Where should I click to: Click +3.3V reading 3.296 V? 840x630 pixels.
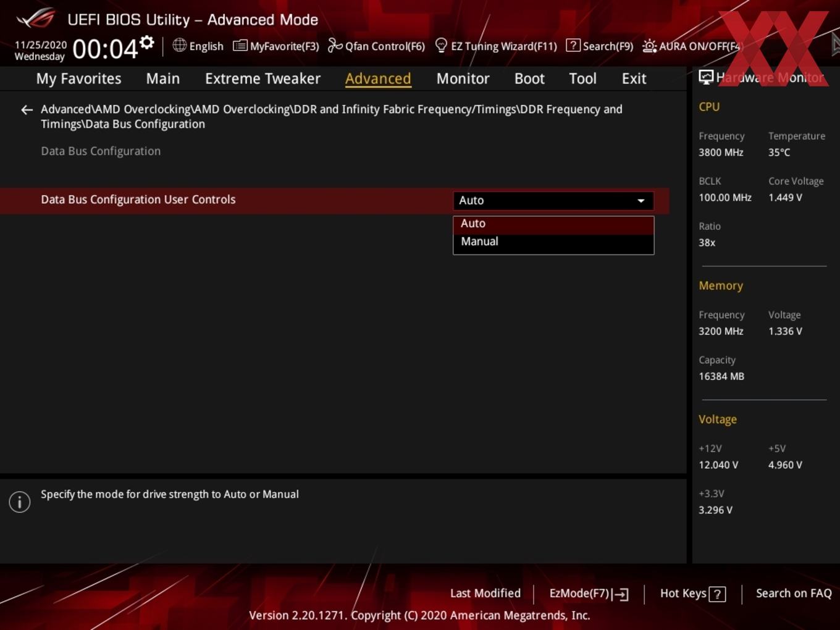coord(715,510)
